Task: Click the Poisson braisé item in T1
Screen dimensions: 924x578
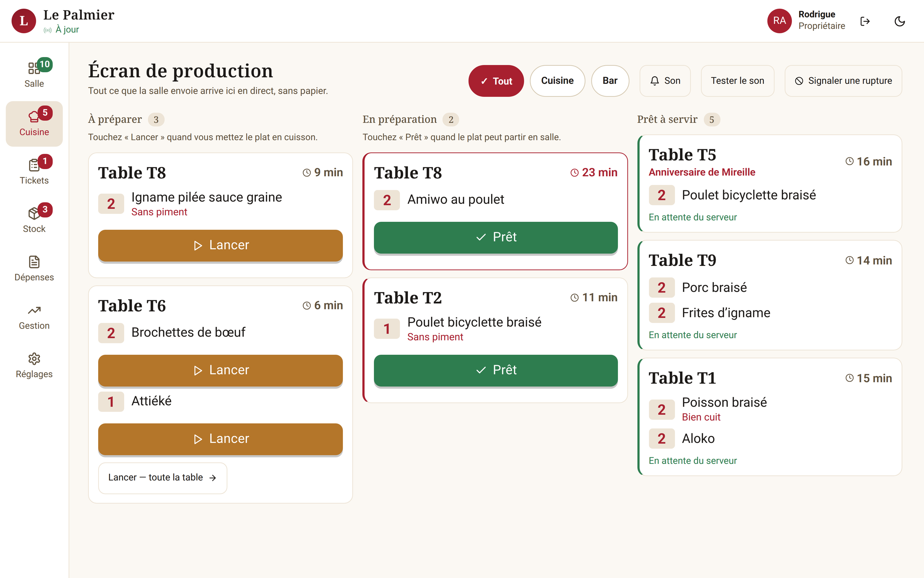Action: pyautogui.click(x=724, y=402)
